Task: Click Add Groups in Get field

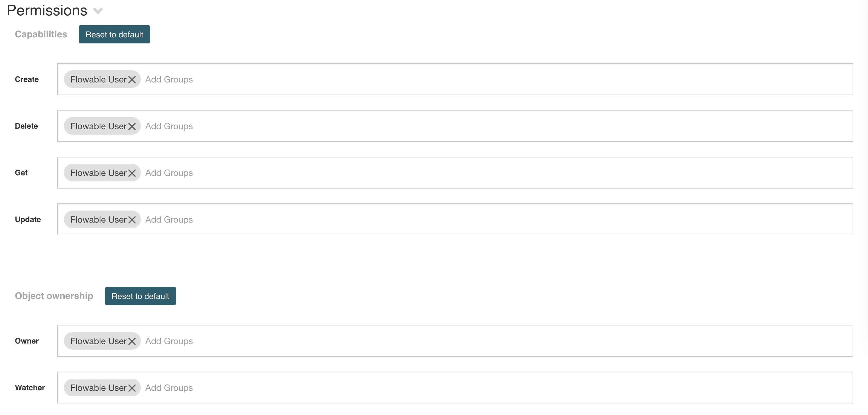Action: click(169, 173)
